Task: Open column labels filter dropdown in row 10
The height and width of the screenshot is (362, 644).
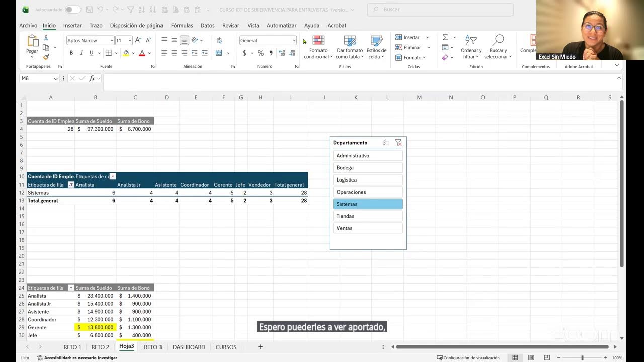Action: coord(113,176)
